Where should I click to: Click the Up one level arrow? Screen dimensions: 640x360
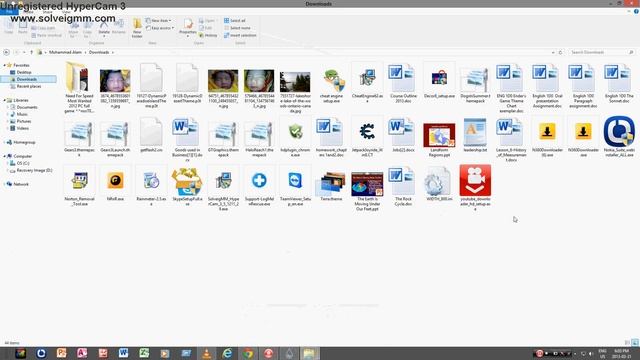31,52
